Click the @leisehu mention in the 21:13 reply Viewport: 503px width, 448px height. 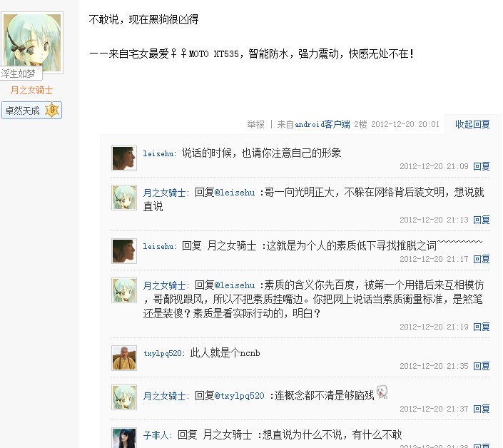click(235, 193)
